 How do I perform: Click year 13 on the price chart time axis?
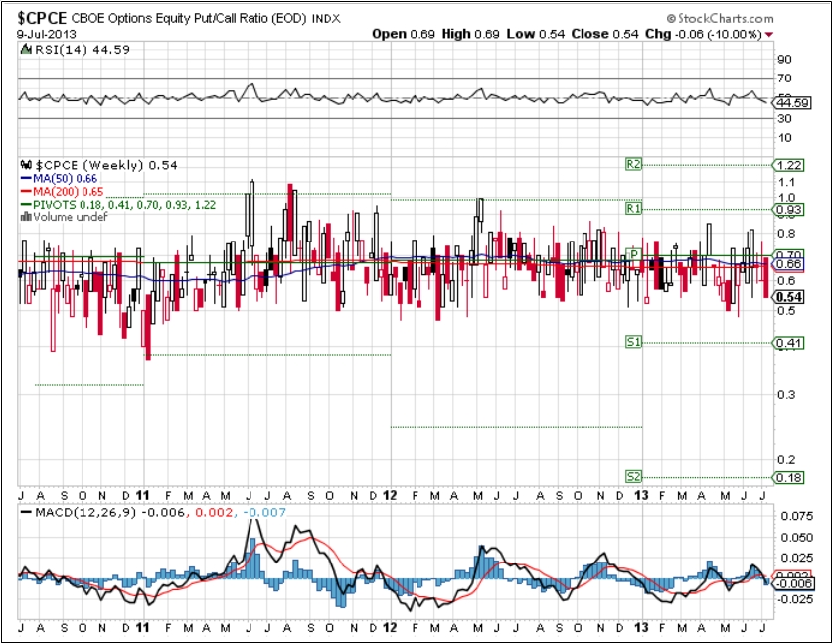pyautogui.click(x=642, y=496)
